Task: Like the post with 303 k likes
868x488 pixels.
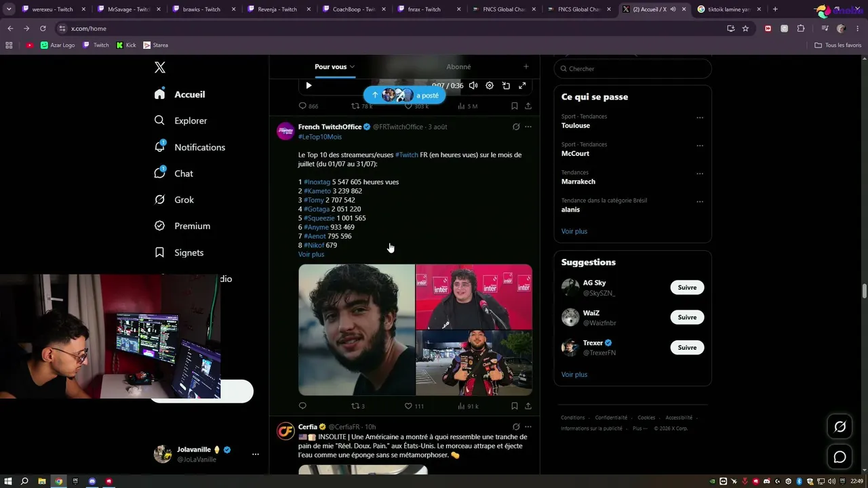Action: click(416, 106)
